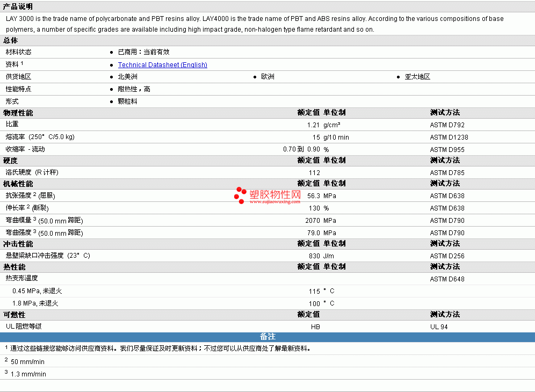Click the 弯曲模量 (50.0 mm 跨距) label
Viewport: 535px width, 392px height.
pos(45,220)
